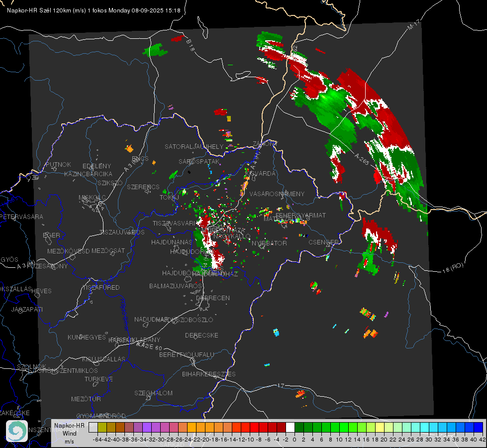487x448 pixels.
Task: Click the legend title Napkor-HR Wind m/s
Action: [x=69, y=433]
